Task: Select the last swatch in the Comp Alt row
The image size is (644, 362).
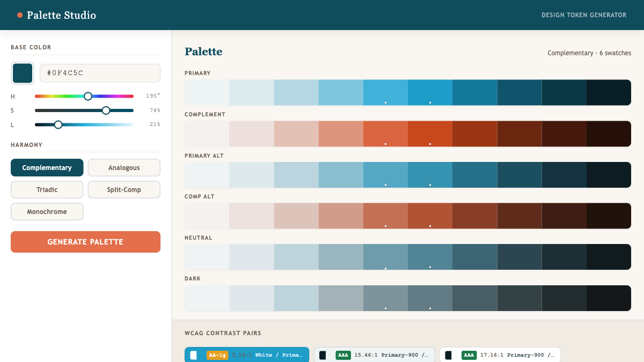Action: [x=609, y=216]
